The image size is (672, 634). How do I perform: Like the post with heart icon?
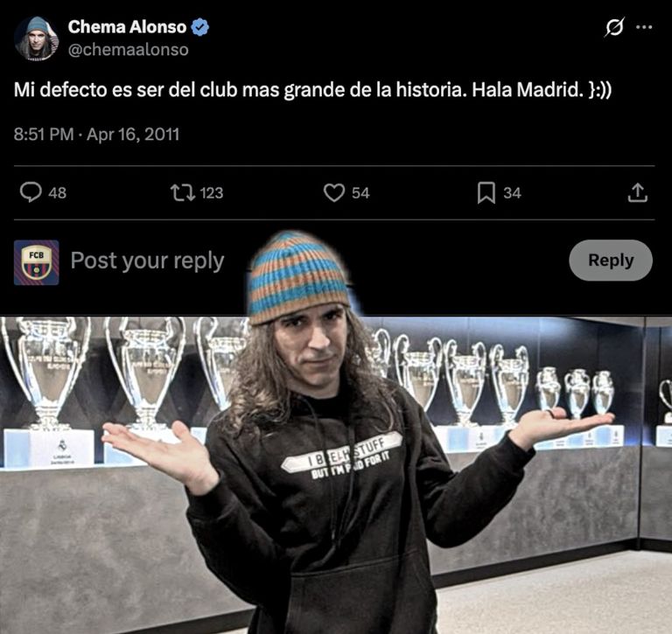334,192
